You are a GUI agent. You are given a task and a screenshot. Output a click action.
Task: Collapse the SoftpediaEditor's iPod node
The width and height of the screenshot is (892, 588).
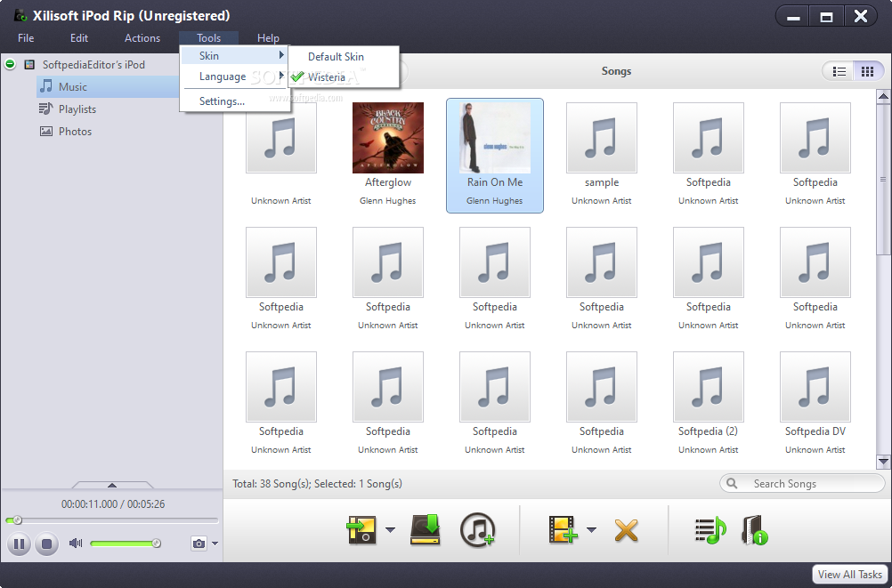click(x=10, y=64)
